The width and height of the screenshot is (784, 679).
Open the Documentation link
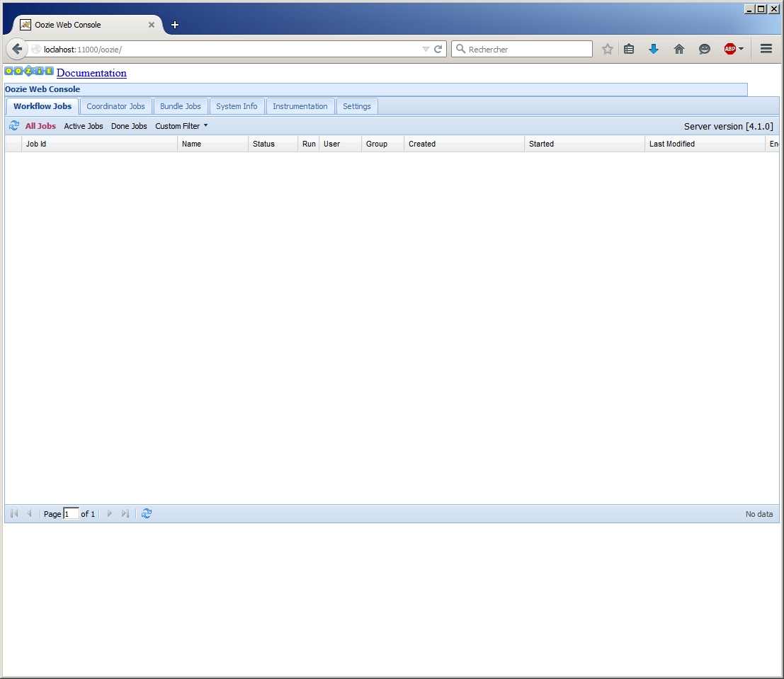pyautogui.click(x=91, y=73)
